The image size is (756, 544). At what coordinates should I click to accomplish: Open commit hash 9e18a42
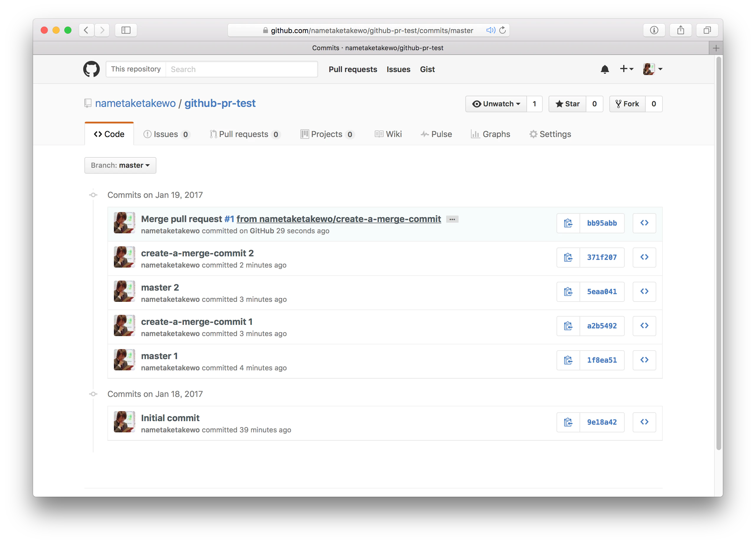click(602, 422)
